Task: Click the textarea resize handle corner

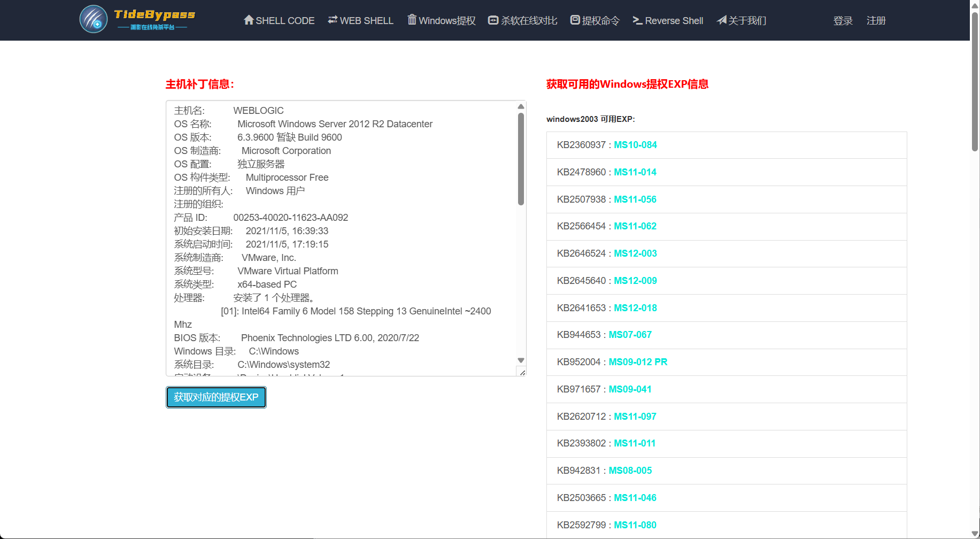Action: click(x=522, y=372)
